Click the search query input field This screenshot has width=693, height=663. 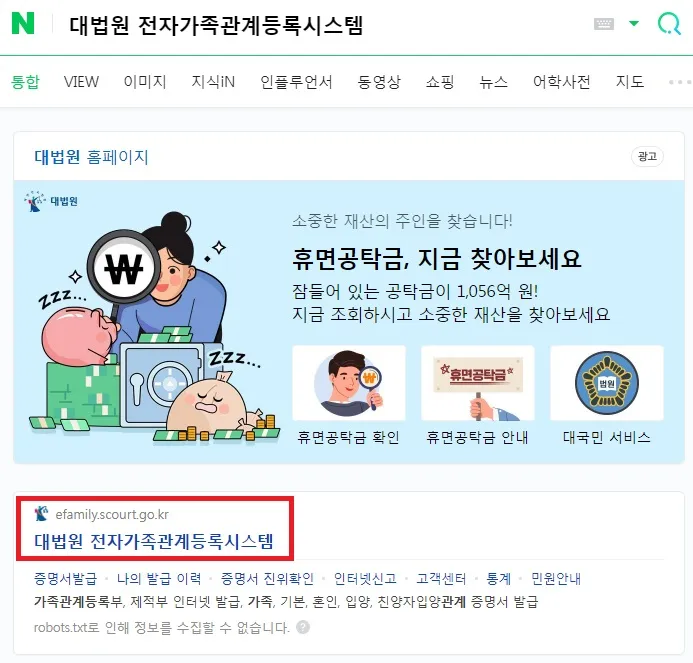(327, 24)
